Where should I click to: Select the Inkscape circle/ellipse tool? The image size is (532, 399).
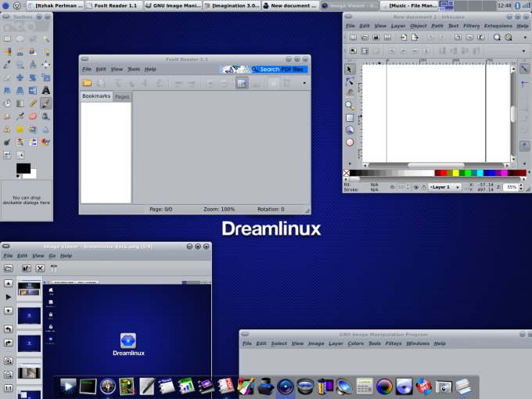[350, 142]
